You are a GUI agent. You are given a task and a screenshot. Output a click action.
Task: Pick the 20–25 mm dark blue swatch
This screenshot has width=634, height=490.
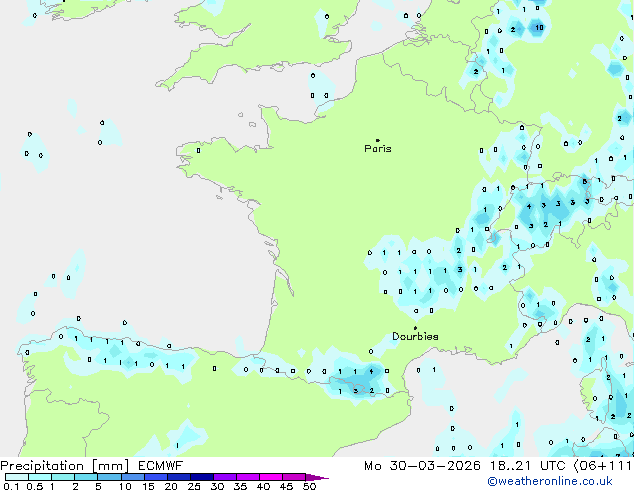[179, 477]
